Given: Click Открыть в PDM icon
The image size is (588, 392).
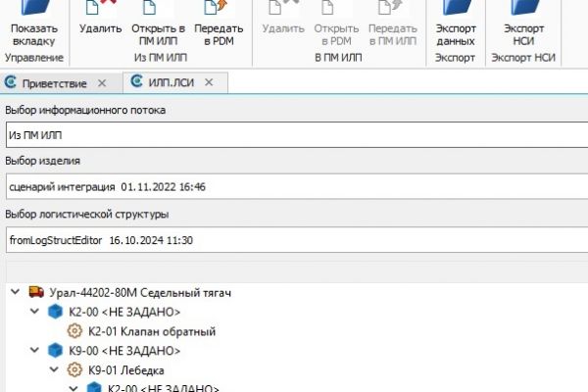Looking at the screenshot, I should coord(328,7).
